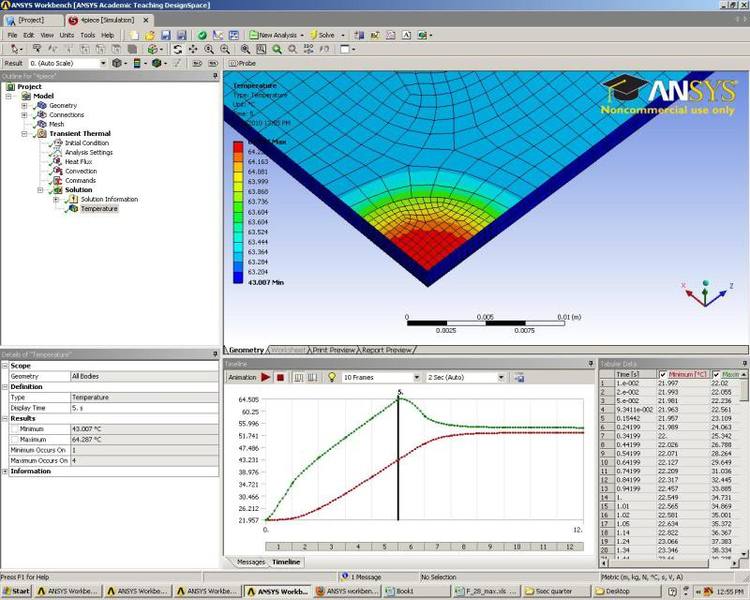Switch to the [Project] tab

coord(33,21)
